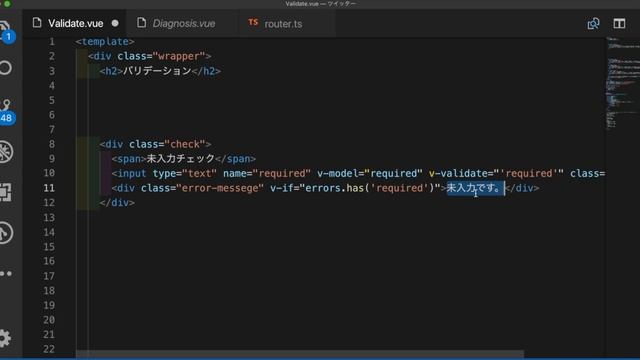This screenshot has width=640, height=360.
Task: Switch to the Validate.vue tab
Action: 75,24
